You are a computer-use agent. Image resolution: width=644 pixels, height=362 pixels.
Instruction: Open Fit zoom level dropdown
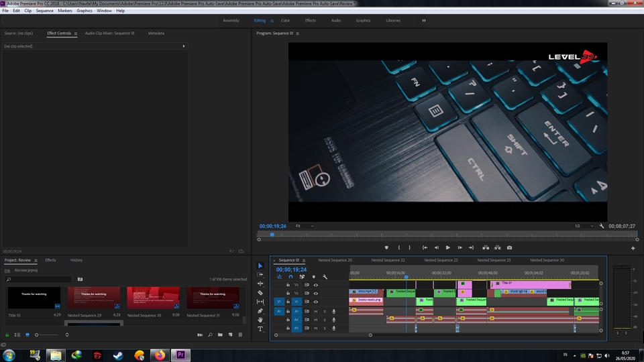tap(305, 226)
